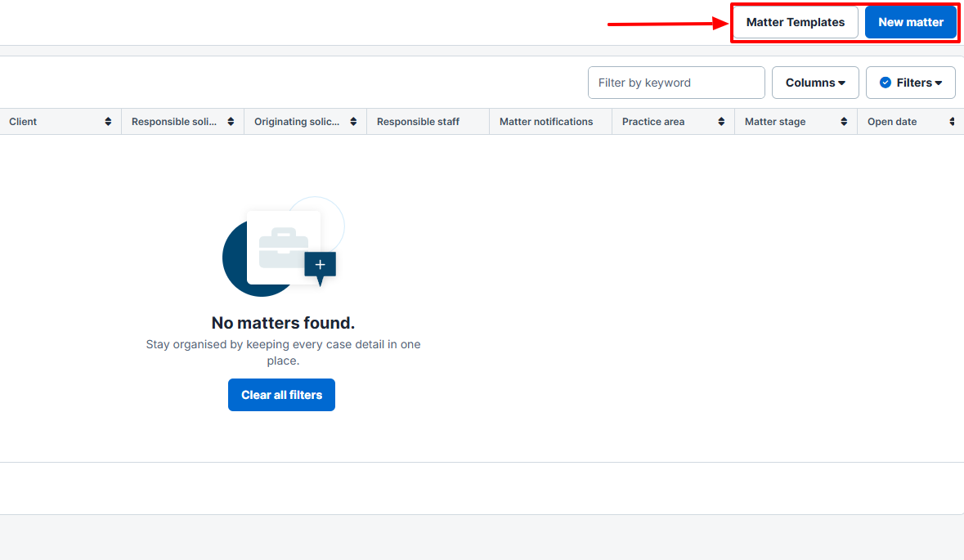The width and height of the screenshot is (964, 560).
Task: Click the Responsible solicitor column sort icon
Action: click(x=231, y=122)
